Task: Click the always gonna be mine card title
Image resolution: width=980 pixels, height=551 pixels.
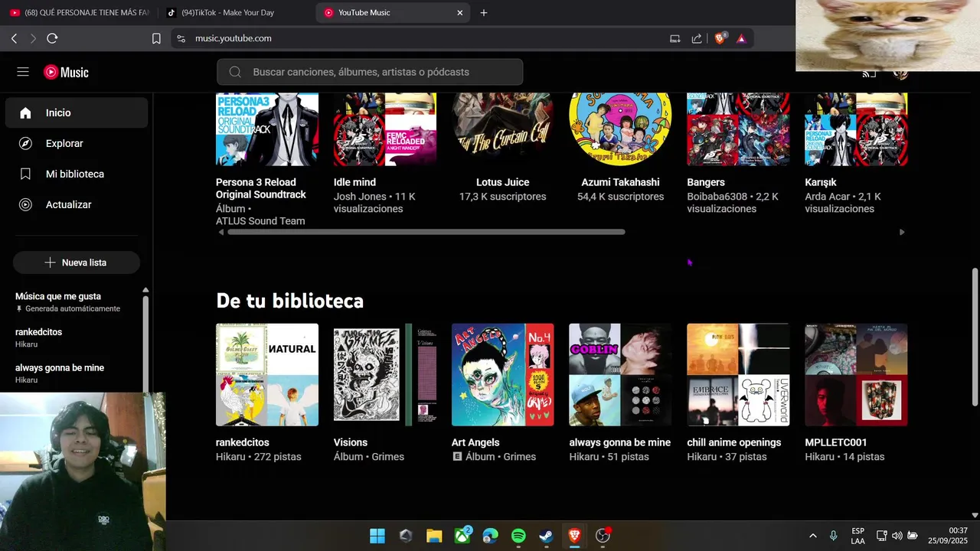Action: [x=620, y=442]
